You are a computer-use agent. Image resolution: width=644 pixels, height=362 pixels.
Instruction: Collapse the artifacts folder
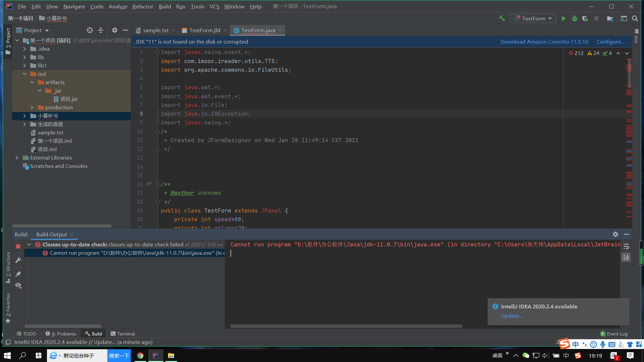[32, 82]
